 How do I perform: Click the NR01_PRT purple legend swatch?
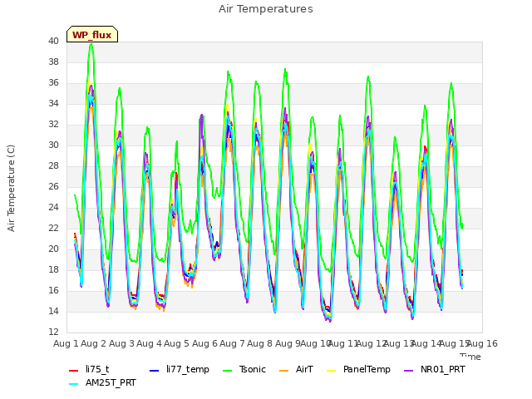point(408,371)
